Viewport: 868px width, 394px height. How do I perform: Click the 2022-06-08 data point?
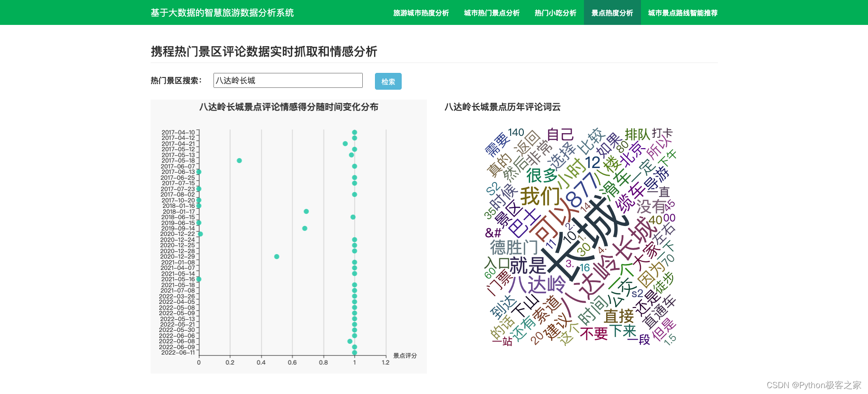pos(350,341)
